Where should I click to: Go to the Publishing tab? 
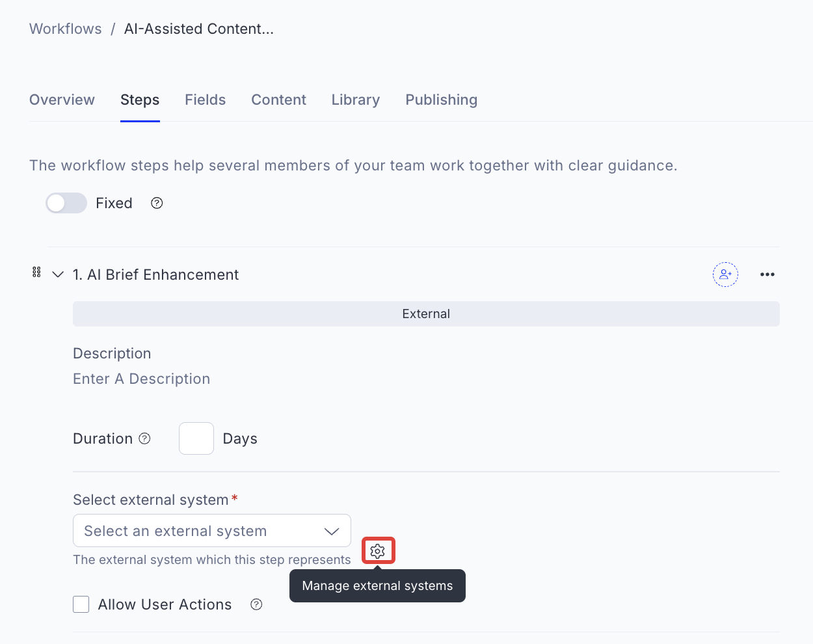441,100
